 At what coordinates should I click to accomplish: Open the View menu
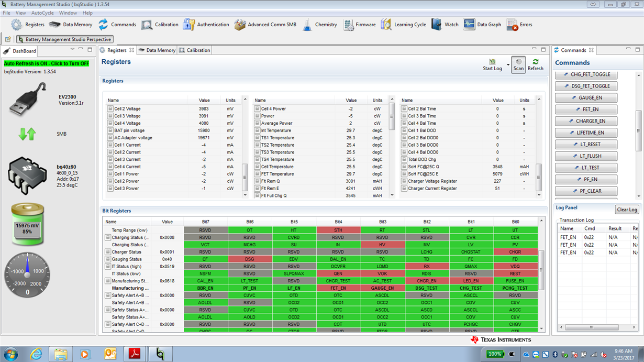tap(20, 13)
